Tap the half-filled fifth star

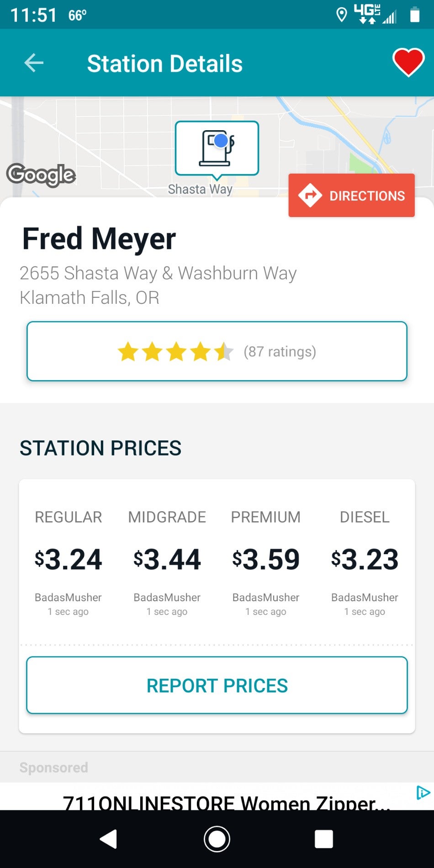tap(224, 352)
